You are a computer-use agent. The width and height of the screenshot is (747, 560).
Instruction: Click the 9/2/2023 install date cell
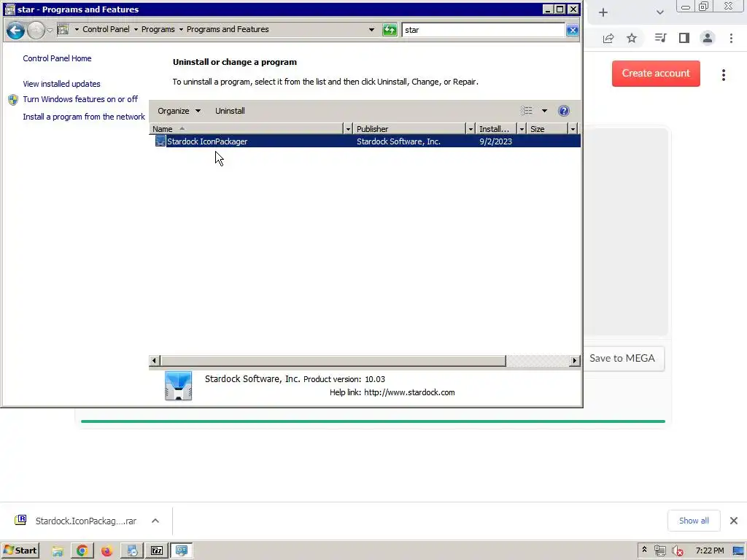(495, 141)
